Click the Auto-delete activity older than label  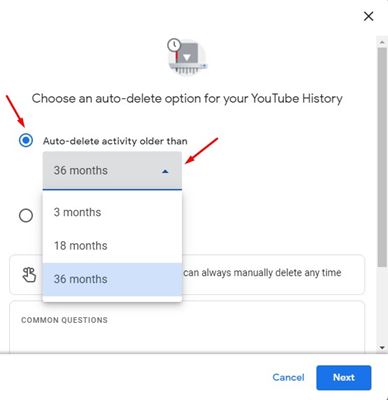(115, 141)
